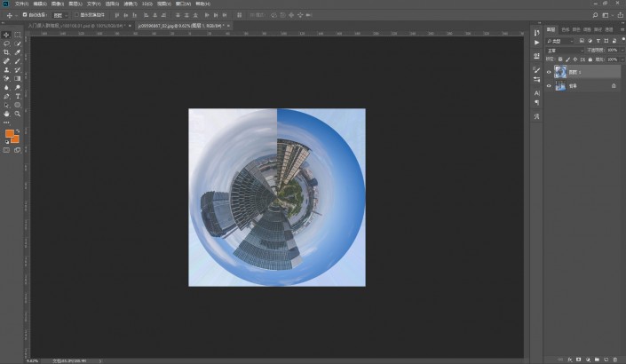Open the Character panel icon
The width and height of the screenshot is (626, 364).
(537, 93)
